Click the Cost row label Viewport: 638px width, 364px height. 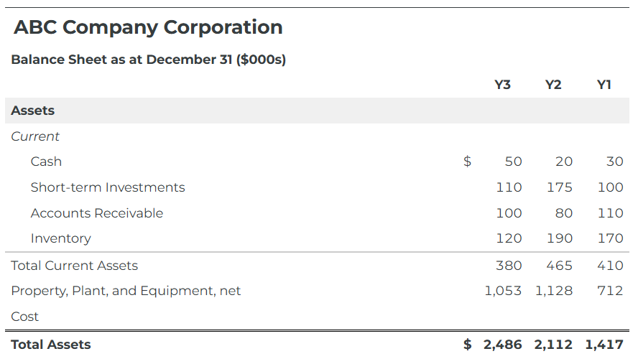coord(25,317)
